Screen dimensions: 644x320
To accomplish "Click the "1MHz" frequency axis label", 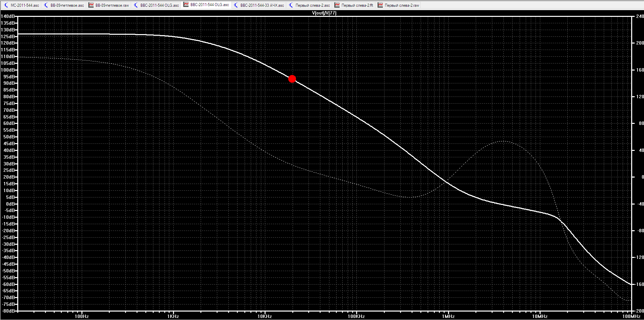I will point(448,316).
